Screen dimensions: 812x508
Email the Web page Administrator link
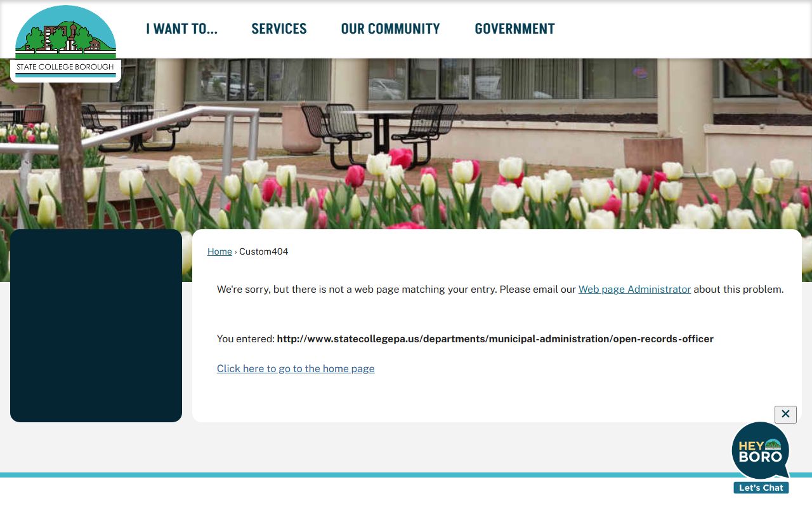point(634,289)
